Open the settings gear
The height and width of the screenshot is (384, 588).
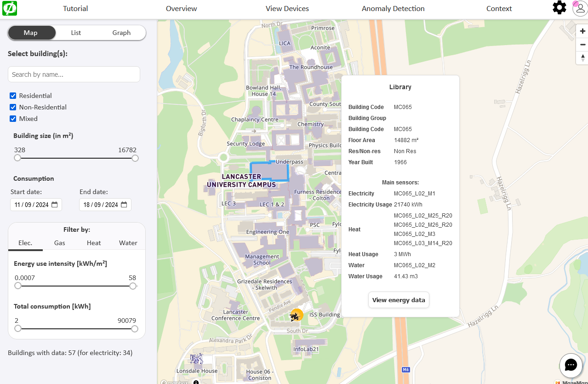click(559, 8)
